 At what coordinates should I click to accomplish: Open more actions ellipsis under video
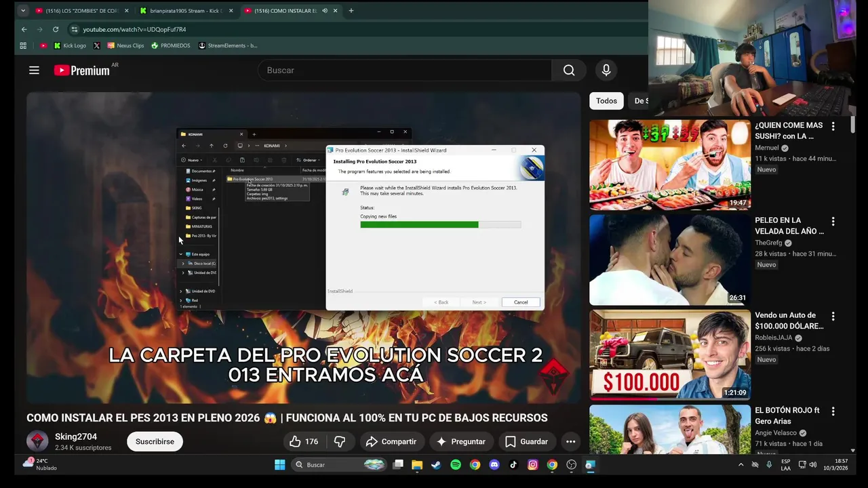570,442
